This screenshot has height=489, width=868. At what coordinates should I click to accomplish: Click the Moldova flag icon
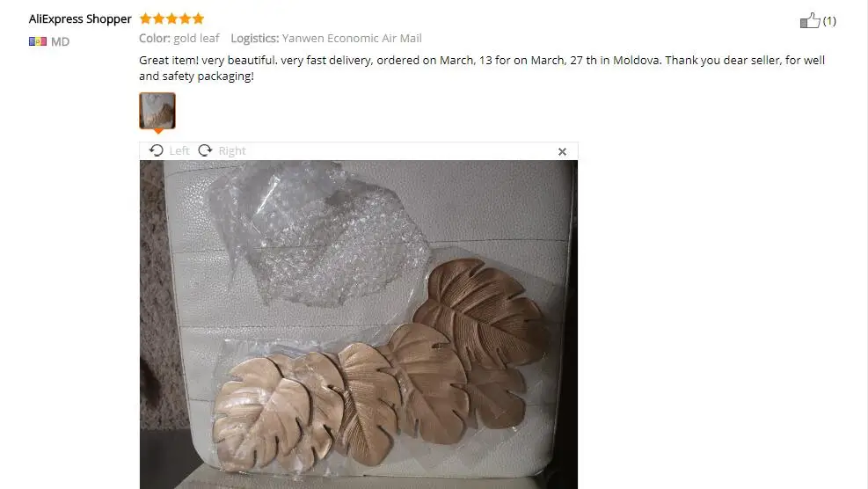(x=38, y=41)
